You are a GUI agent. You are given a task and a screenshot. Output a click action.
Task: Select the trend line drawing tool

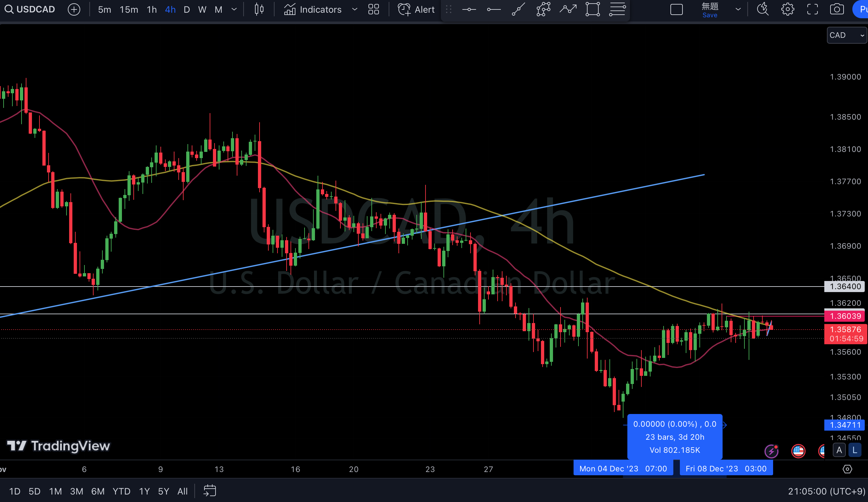point(518,9)
